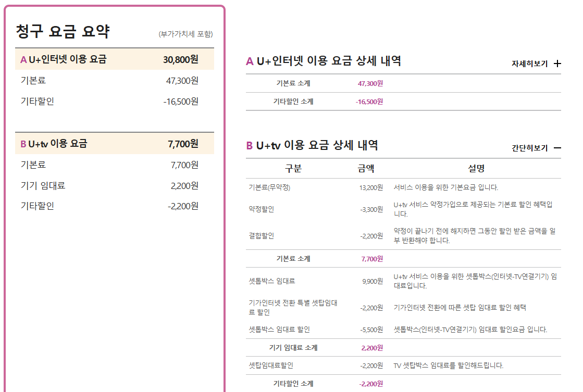Screen dimensions: 583x392
Task: Click the "약정할인" row label
Action: click(x=262, y=209)
